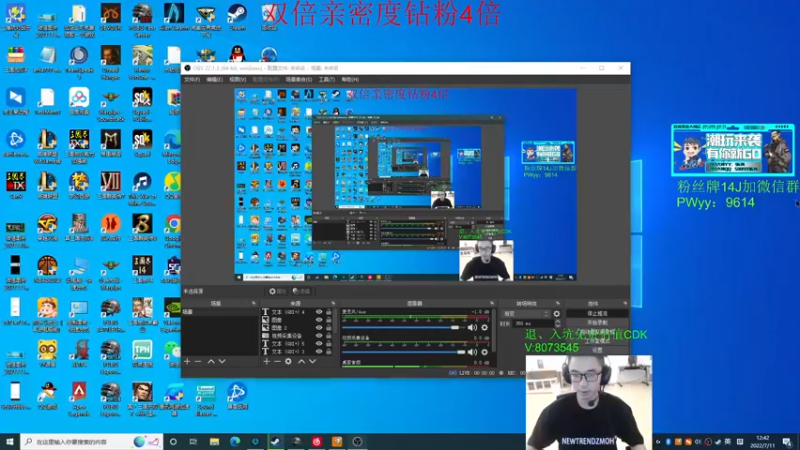Toggle eye icon for source 图像 2
Screen dimensions: 800x450
[x=319, y=328]
